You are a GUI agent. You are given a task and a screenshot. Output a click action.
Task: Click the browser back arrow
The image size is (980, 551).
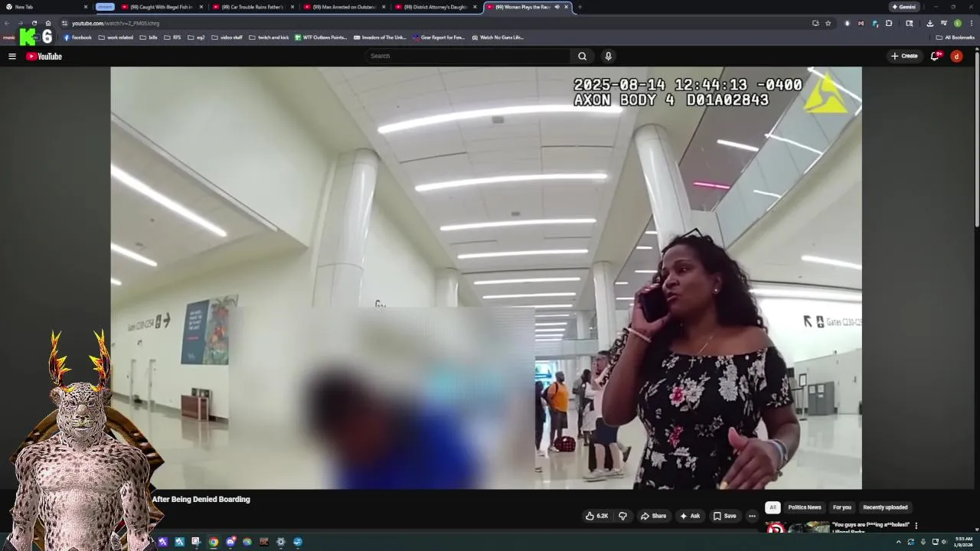pos(7,23)
